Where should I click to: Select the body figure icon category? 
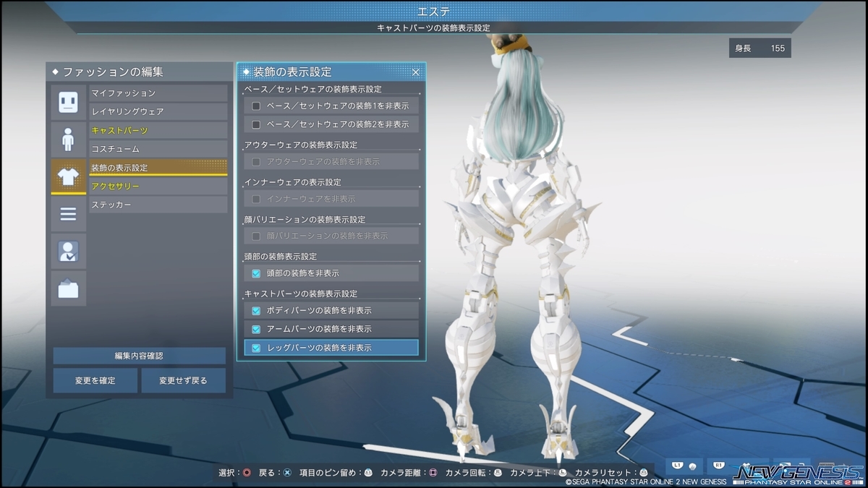[68, 139]
